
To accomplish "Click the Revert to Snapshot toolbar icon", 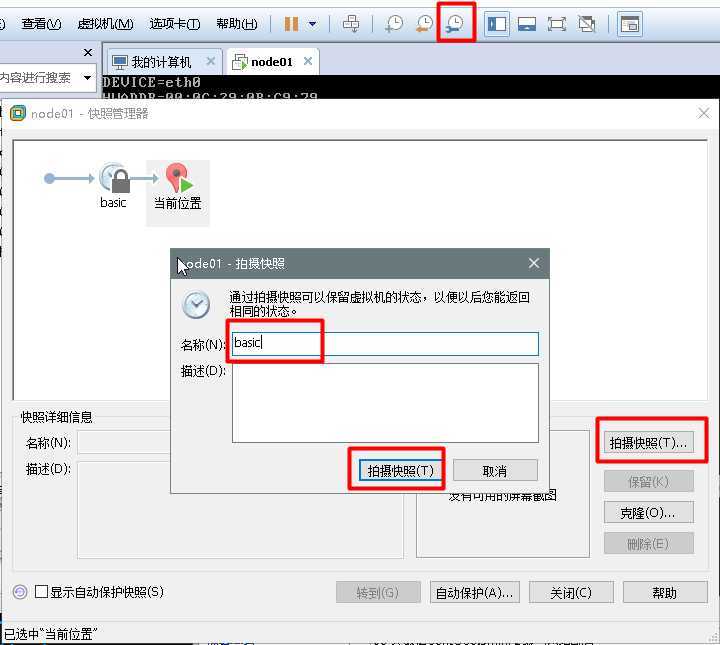I will pos(424,23).
